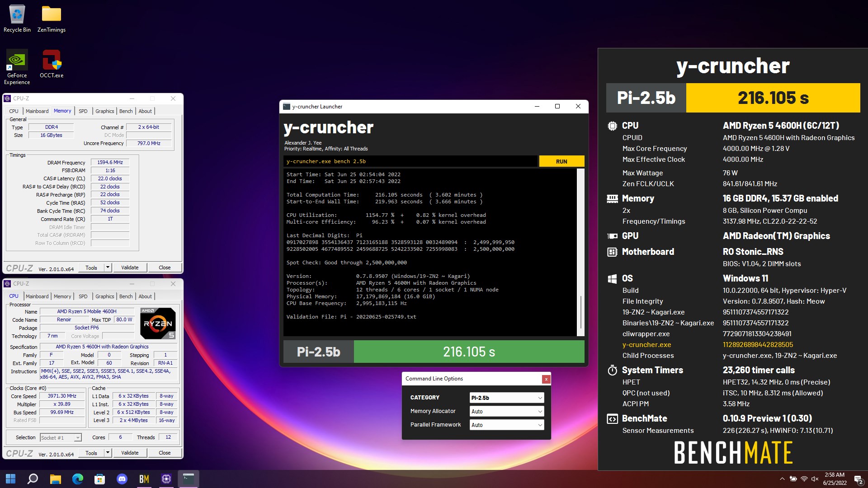Click the CPU chip icon in BenchMate panel

(x=612, y=126)
